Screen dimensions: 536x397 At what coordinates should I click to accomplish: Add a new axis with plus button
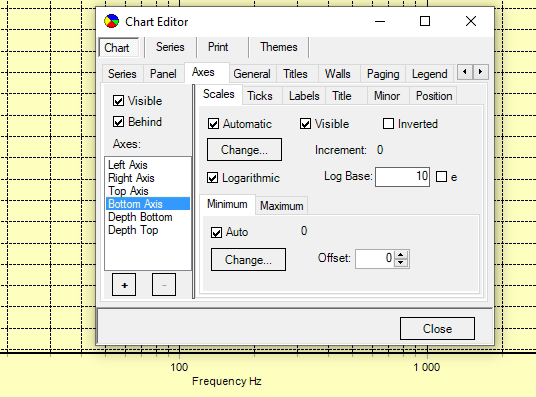(x=124, y=284)
